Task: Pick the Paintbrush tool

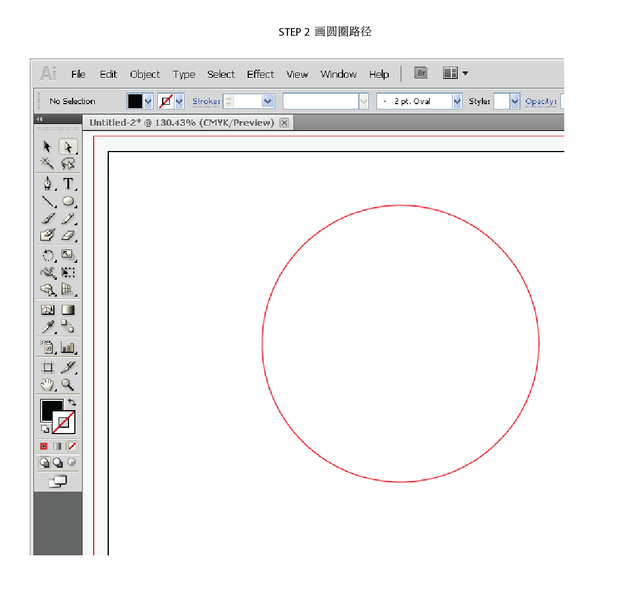Action: coord(48,218)
